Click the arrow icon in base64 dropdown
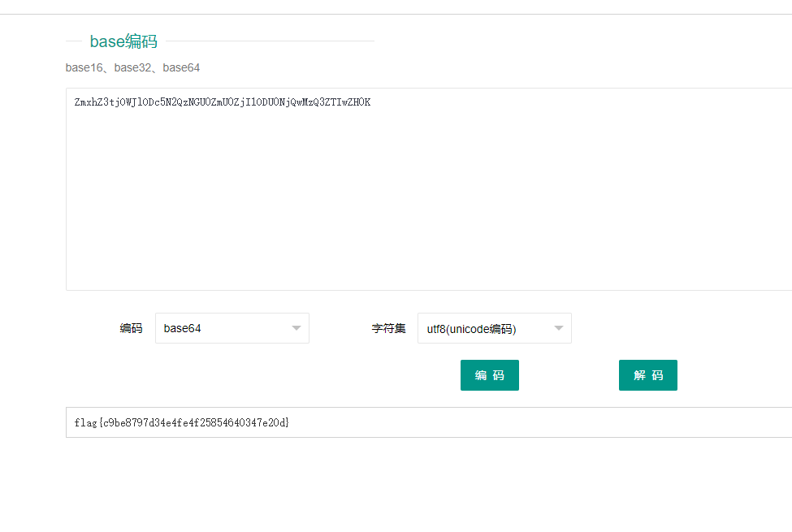792x532 pixels. tap(296, 328)
